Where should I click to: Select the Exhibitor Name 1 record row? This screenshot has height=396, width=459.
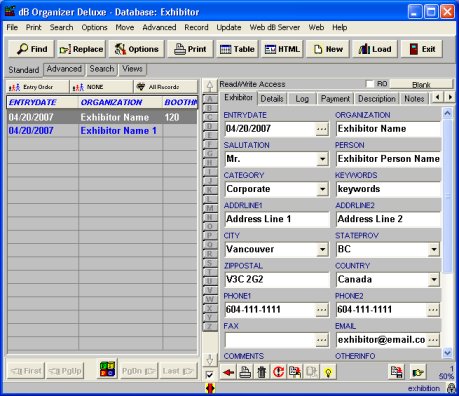point(102,131)
